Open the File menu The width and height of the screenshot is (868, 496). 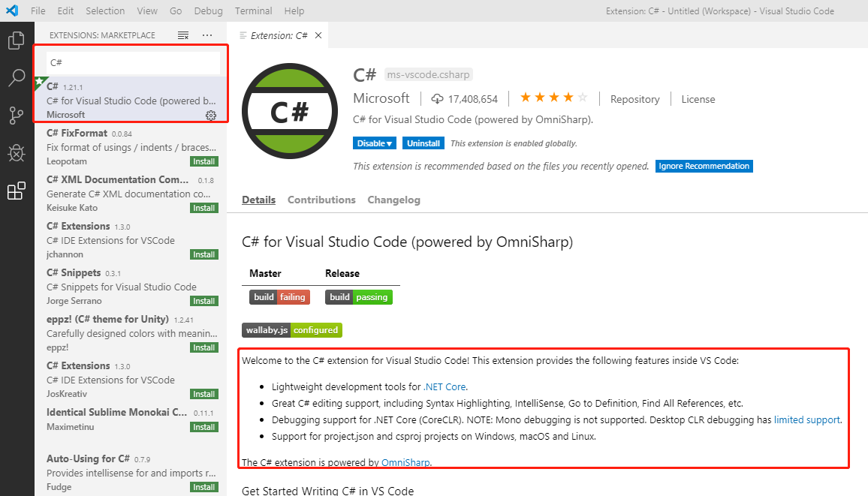point(38,11)
